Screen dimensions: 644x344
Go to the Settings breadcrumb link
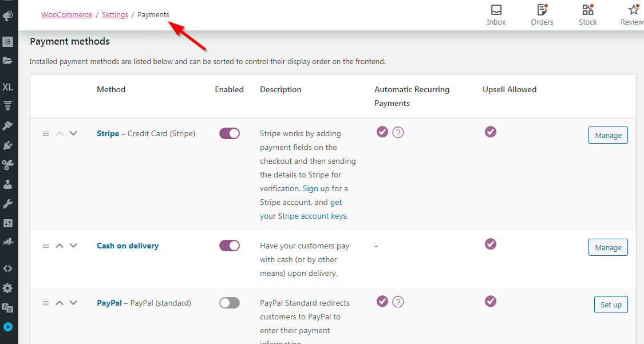115,15
